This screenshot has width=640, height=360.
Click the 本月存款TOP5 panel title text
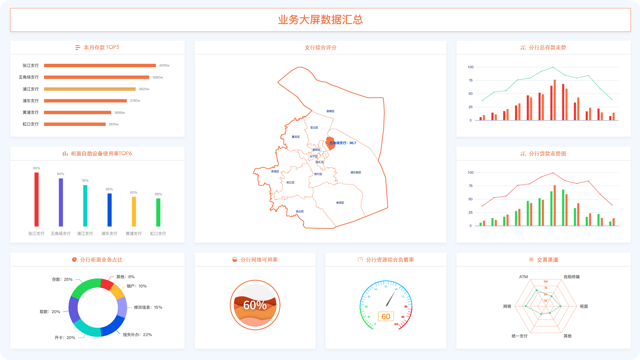(101, 48)
